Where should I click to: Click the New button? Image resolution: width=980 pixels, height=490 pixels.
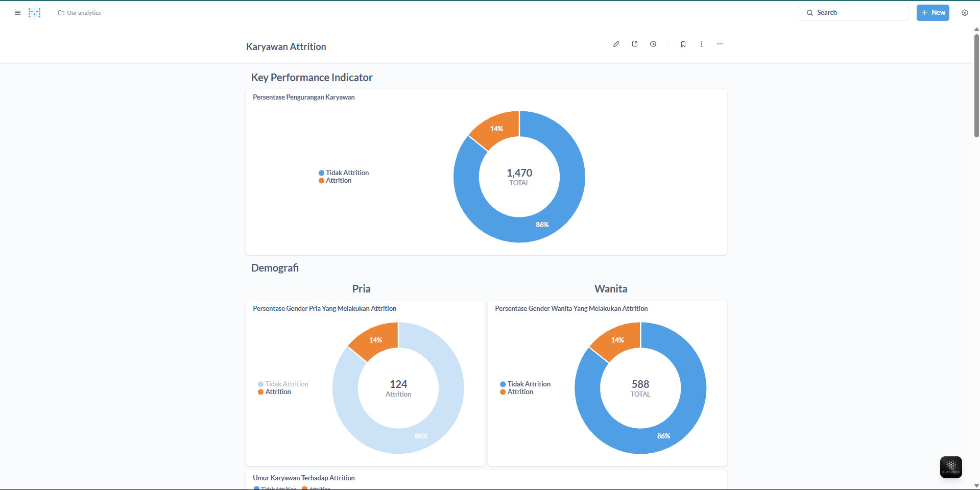[x=933, y=13]
